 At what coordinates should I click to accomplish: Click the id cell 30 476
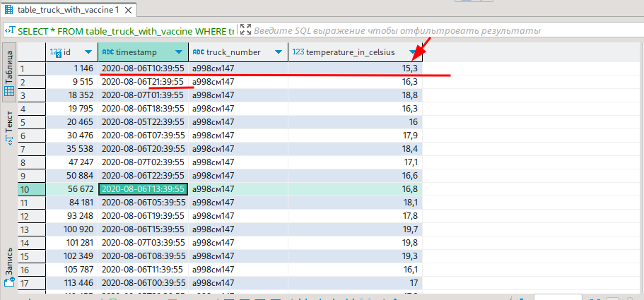click(72, 136)
